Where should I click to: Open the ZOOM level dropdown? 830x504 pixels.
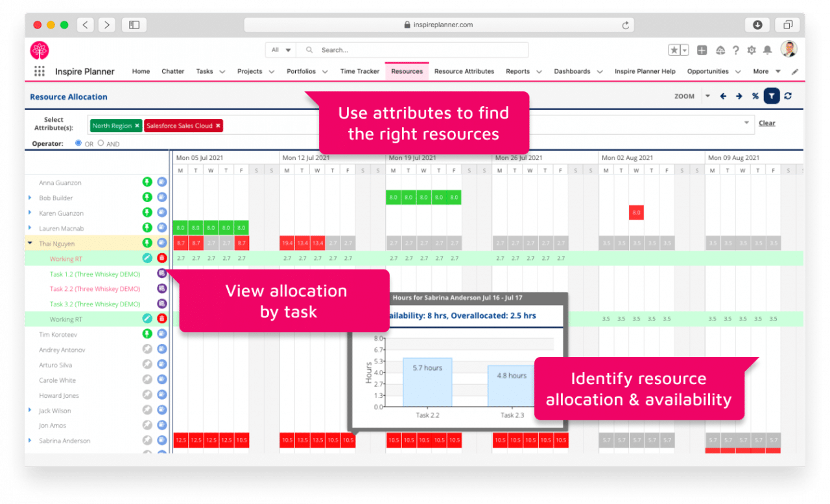(x=709, y=96)
